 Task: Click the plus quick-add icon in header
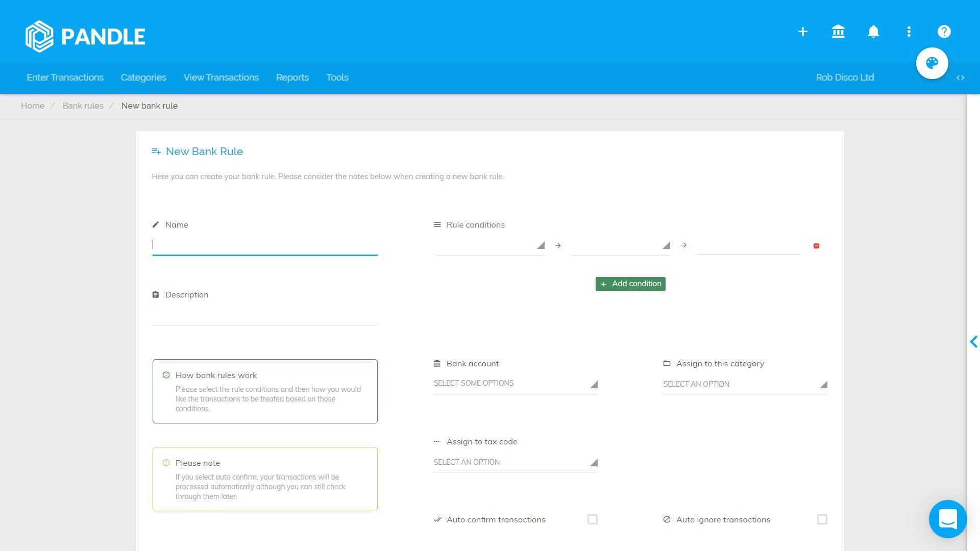coord(802,32)
